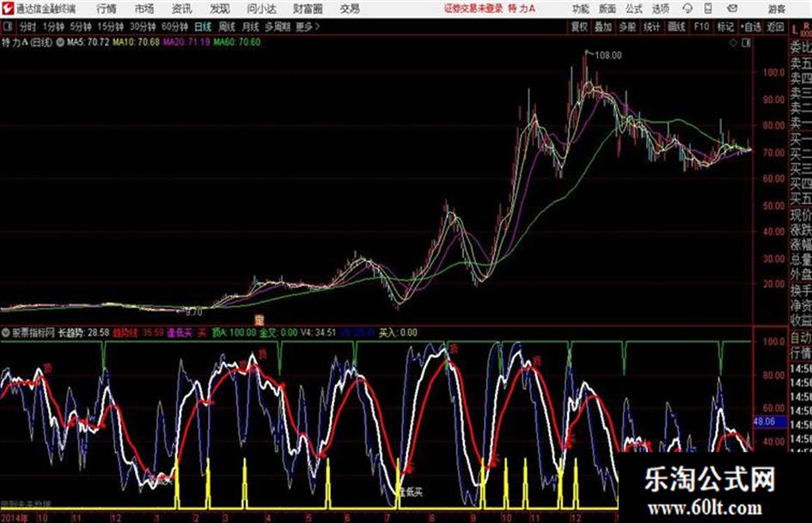812x523 pixels.
Task: Click the 多股 multi-stock button
Action: point(627,27)
